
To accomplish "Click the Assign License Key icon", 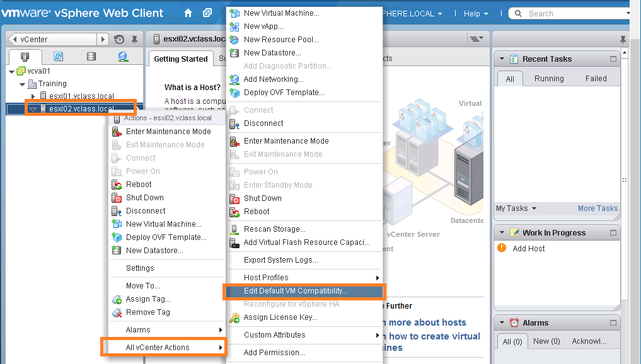I will coord(234,317).
